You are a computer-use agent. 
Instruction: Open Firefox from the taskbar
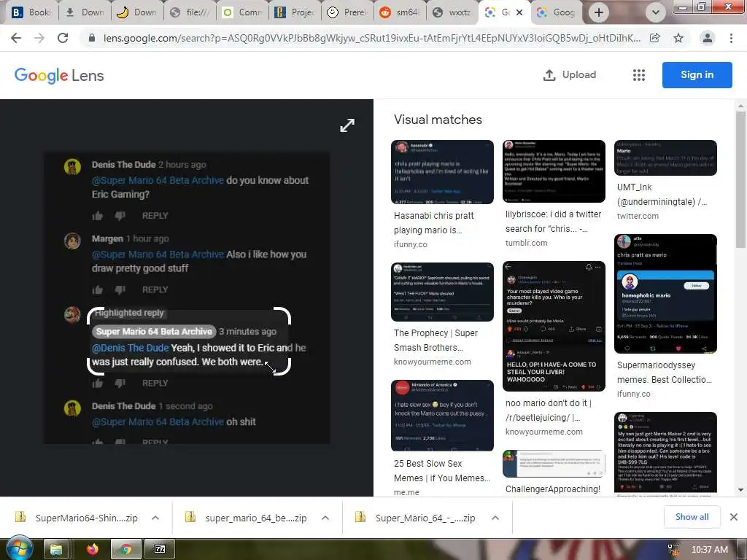tap(92, 550)
